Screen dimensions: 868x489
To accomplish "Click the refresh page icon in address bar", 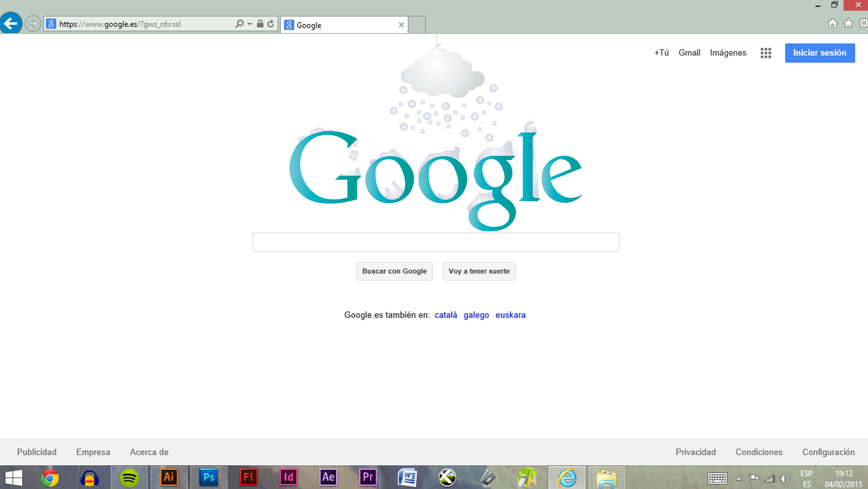I will 271,23.
